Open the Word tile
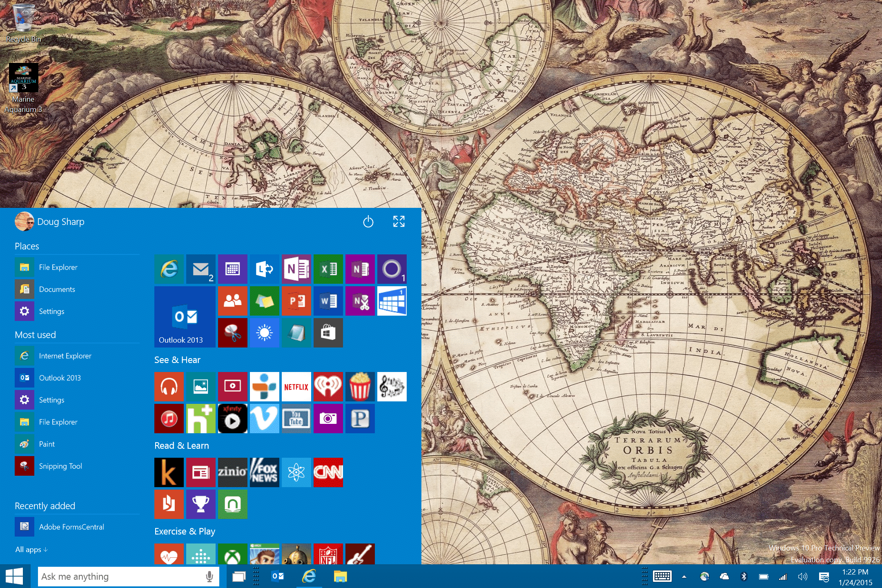This screenshot has width=882, height=588. pyautogui.click(x=328, y=301)
